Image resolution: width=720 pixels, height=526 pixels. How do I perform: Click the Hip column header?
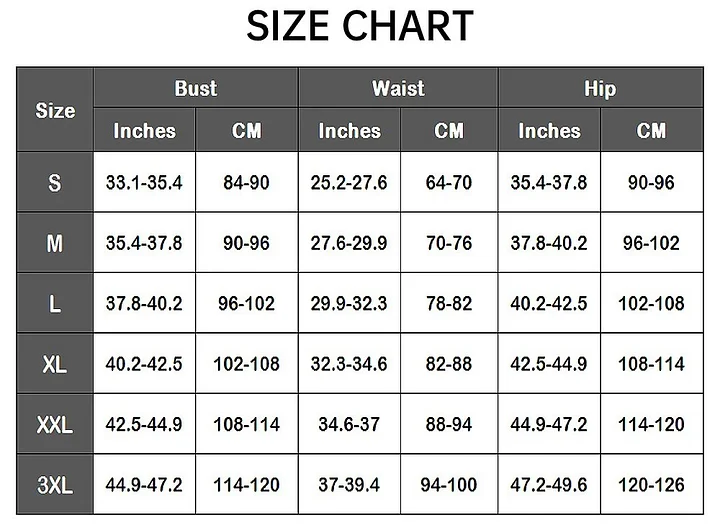point(600,88)
